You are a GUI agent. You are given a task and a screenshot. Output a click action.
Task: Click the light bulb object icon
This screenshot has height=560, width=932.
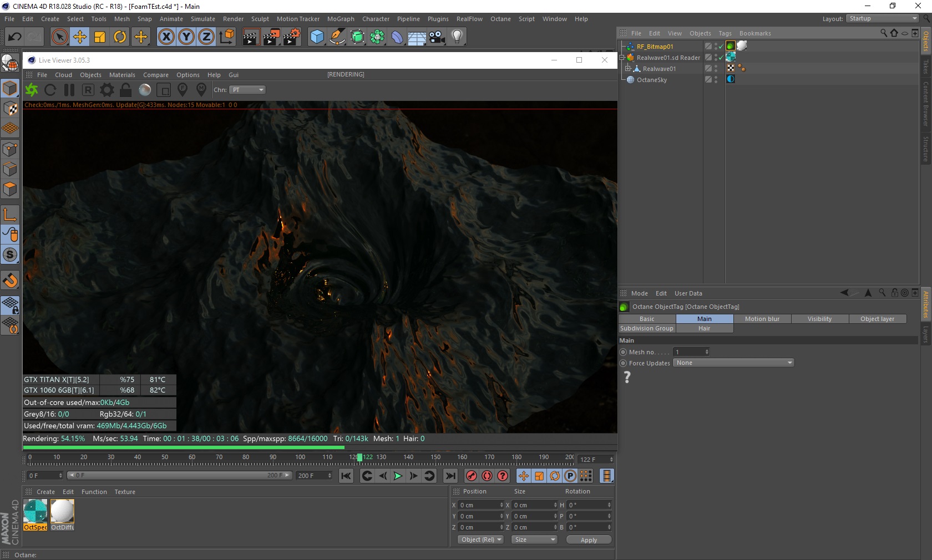click(x=457, y=37)
